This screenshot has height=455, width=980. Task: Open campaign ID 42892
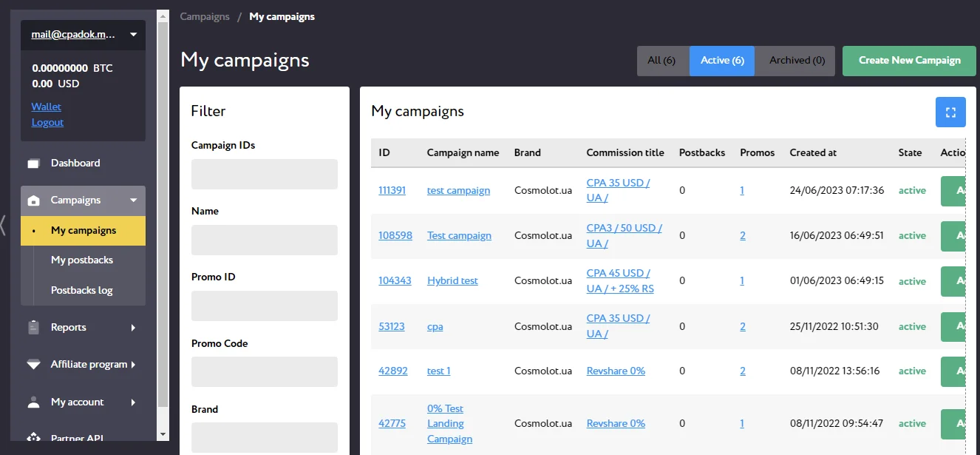(x=393, y=371)
